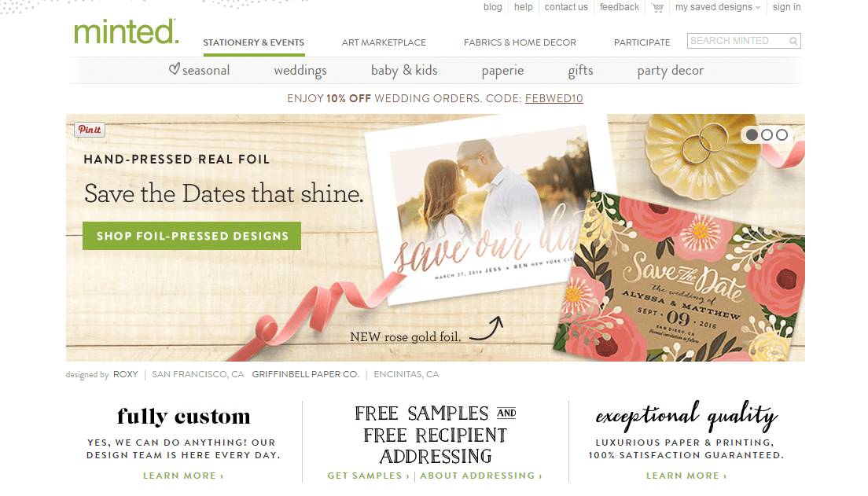Click the search magnifier icon
868x496 pixels.
(x=793, y=41)
